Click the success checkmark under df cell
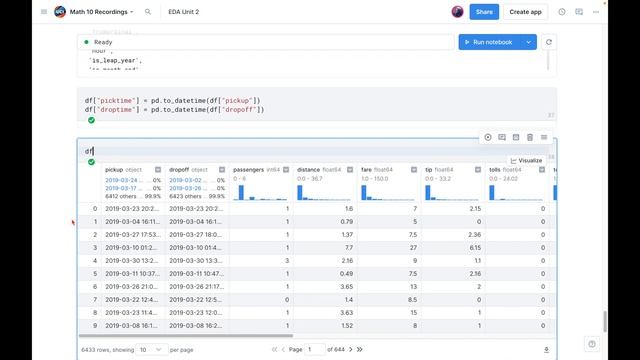The height and width of the screenshot is (360, 640). pos(91,162)
